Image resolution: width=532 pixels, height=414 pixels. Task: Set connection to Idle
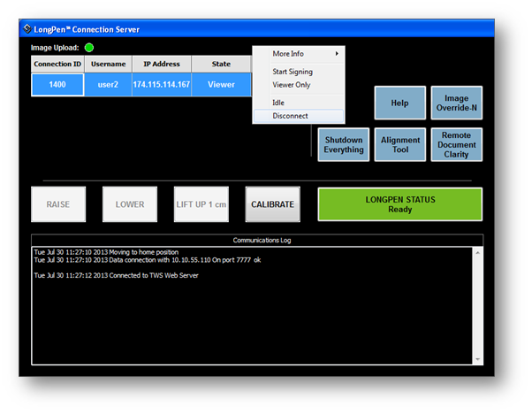pyautogui.click(x=278, y=103)
